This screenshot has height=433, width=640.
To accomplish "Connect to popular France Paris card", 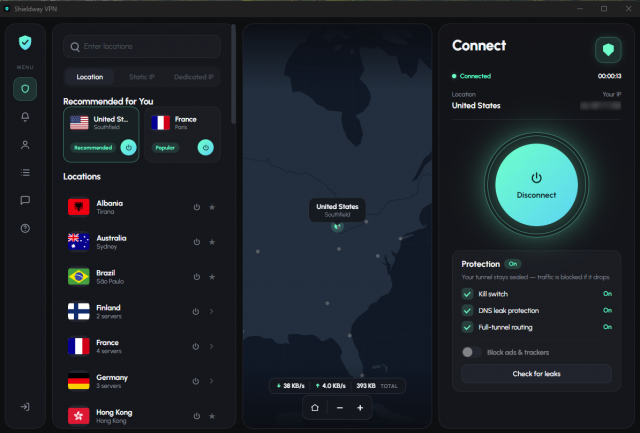I will pos(205,147).
